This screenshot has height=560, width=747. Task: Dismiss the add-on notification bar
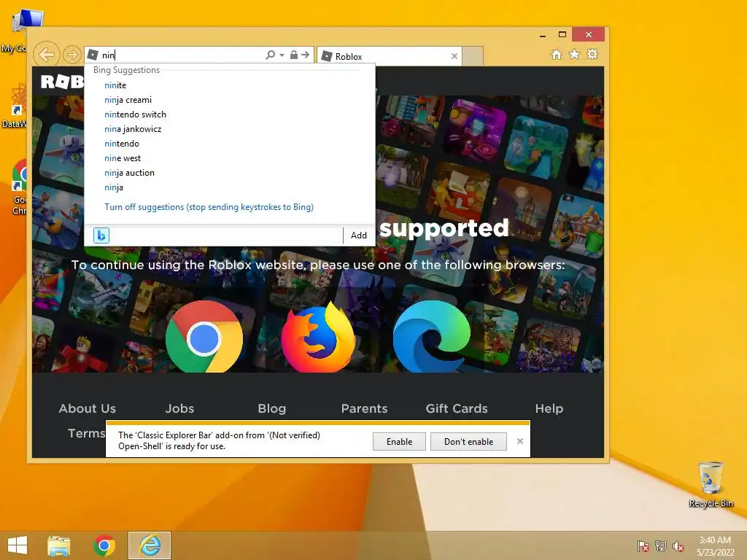520,441
